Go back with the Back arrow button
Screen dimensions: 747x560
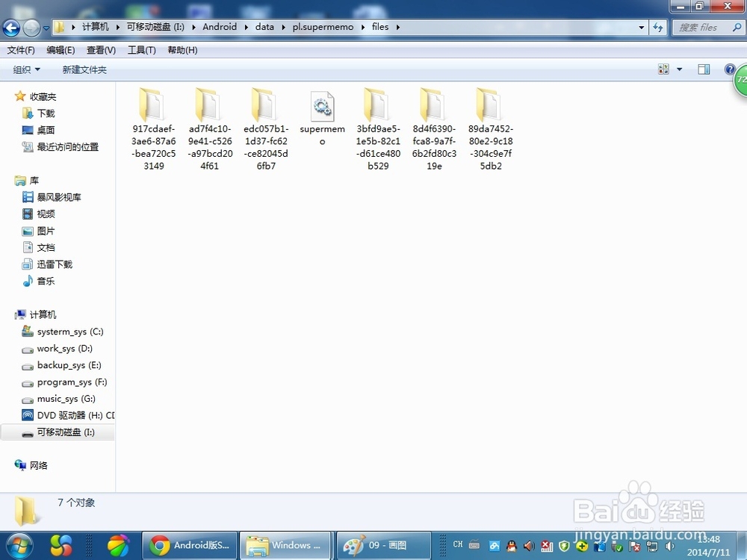[11, 28]
